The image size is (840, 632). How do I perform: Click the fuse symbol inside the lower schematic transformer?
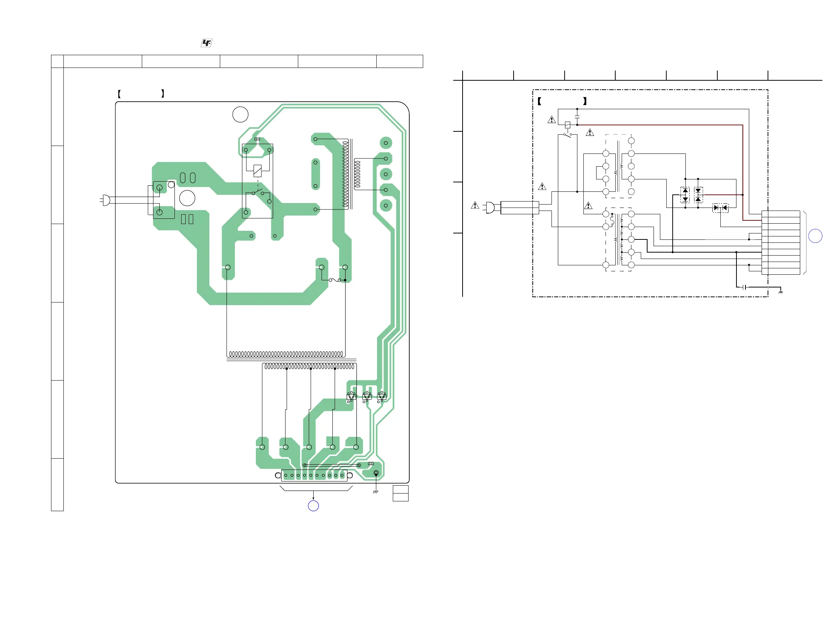tap(612, 220)
